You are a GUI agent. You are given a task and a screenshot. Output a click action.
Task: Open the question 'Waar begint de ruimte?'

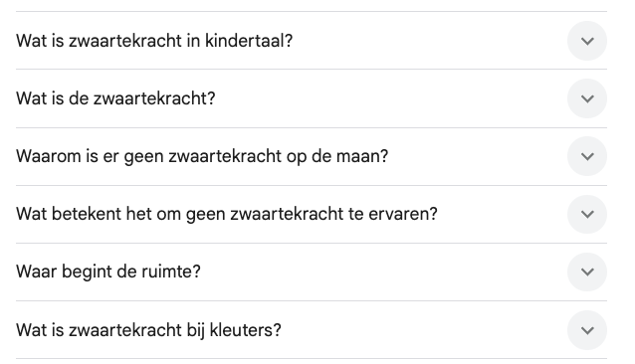click(108, 272)
